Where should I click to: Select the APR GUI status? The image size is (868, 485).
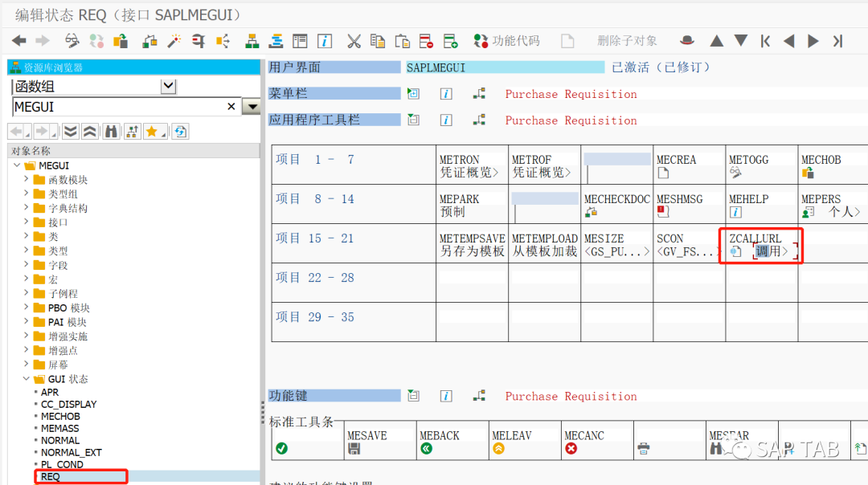click(49, 392)
